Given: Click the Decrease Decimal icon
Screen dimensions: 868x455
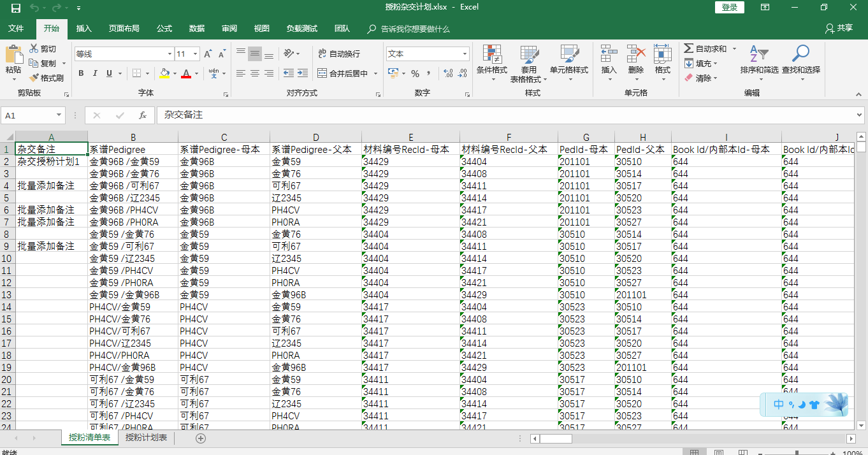Looking at the screenshot, I should (463, 73).
